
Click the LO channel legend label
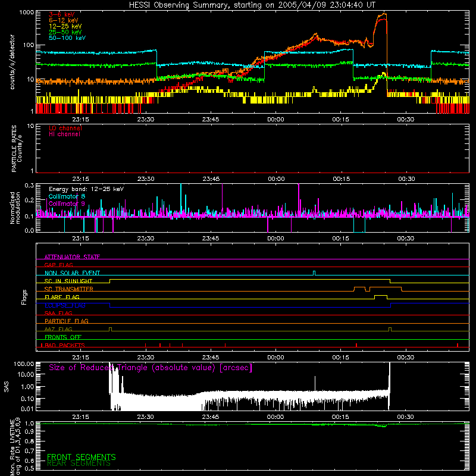click(x=65, y=128)
